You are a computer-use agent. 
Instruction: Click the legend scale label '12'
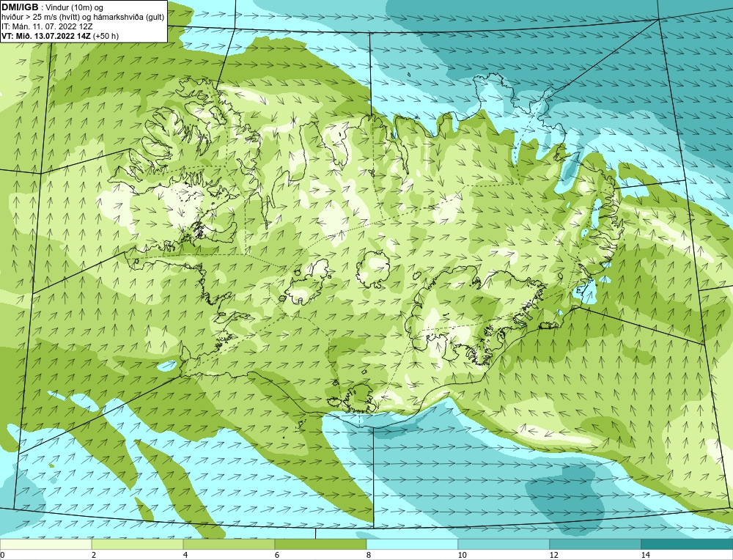click(x=553, y=555)
